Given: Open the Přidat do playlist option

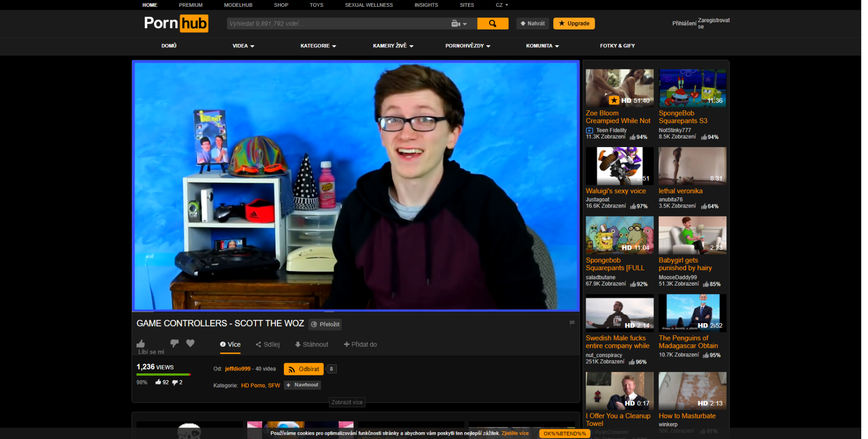Looking at the screenshot, I should click(360, 344).
